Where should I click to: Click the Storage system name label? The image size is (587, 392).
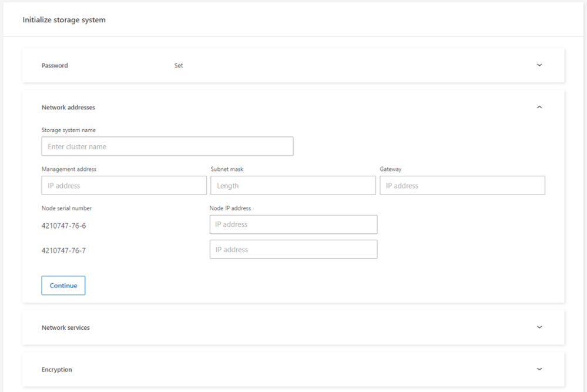tap(69, 130)
